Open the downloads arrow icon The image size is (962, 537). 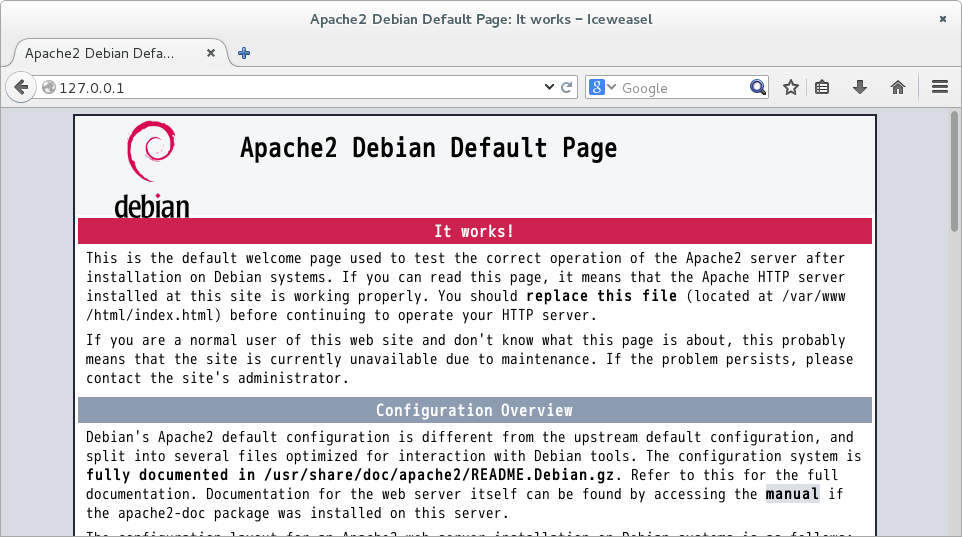point(860,87)
